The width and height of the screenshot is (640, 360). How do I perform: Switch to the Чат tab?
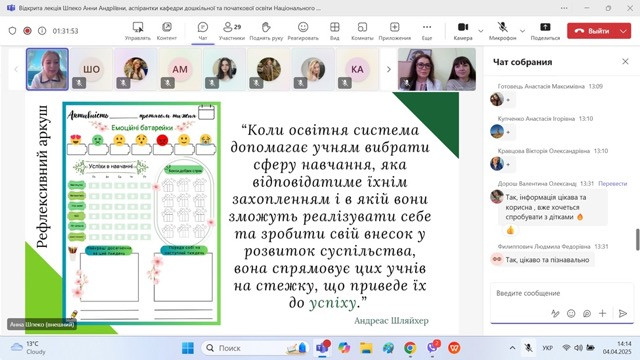point(203,31)
